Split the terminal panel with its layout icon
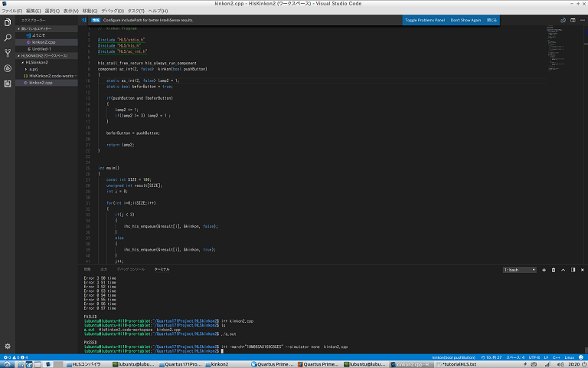This screenshot has height=368, width=588. (573, 270)
